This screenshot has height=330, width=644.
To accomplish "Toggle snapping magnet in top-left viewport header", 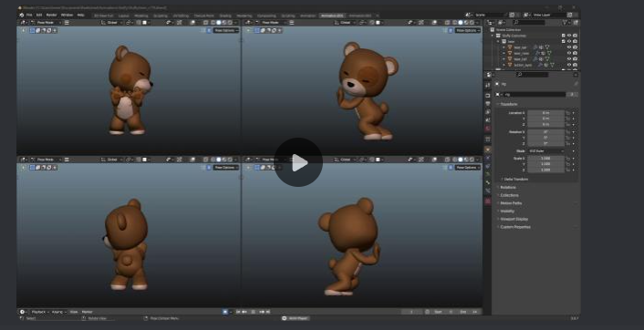I will 139,23.
